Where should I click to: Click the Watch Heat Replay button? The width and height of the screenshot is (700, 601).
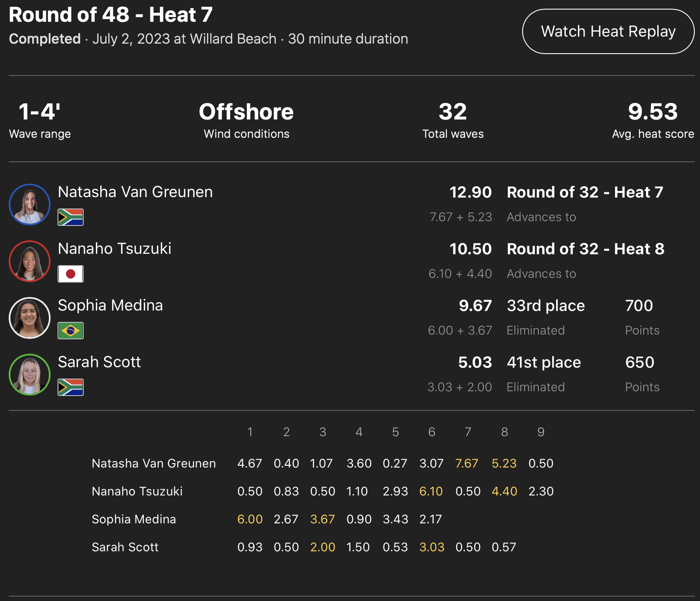pos(608,31)
